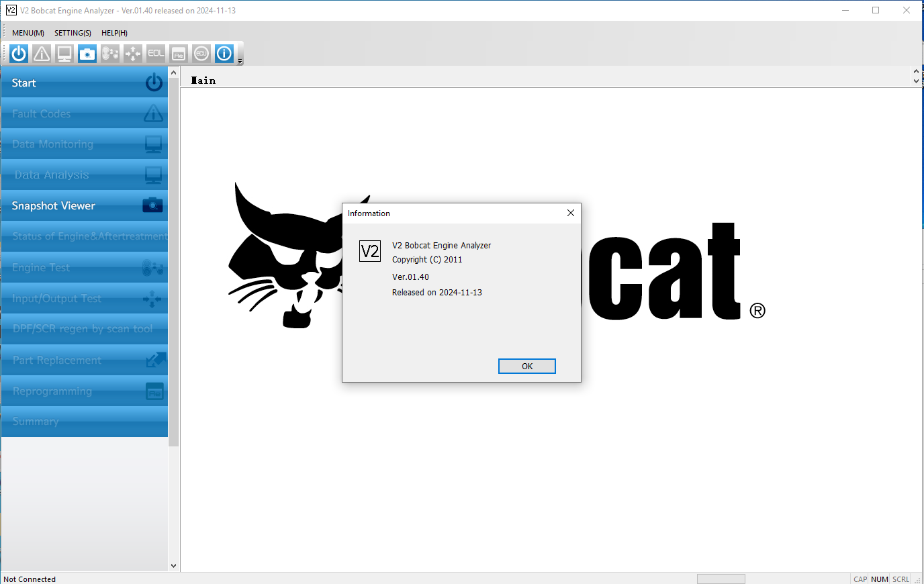The image size is (924, 584).
Task: Click the Main panel heading
Action: click(203, 81)
